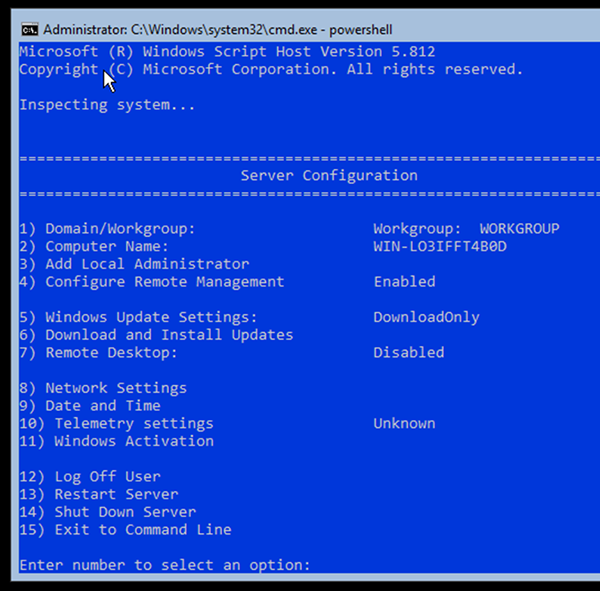This screenshot has width=600, height=591.
Task: Click the computer name value WIN-LO3IFFT4B0D
Action: point(440,246)
